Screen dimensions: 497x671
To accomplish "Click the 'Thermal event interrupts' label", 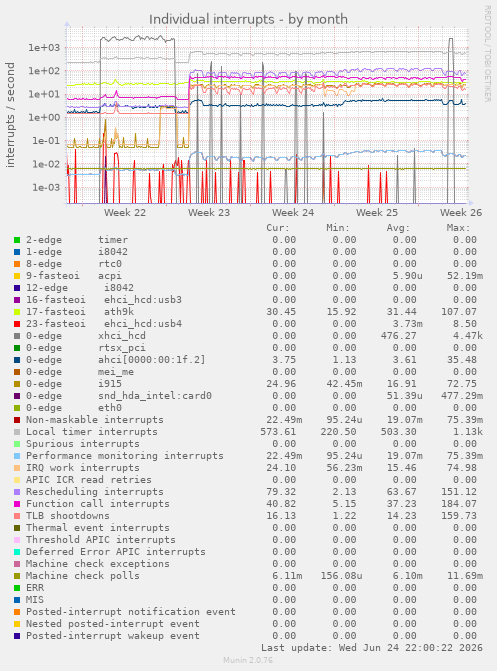I will [98, 528].
